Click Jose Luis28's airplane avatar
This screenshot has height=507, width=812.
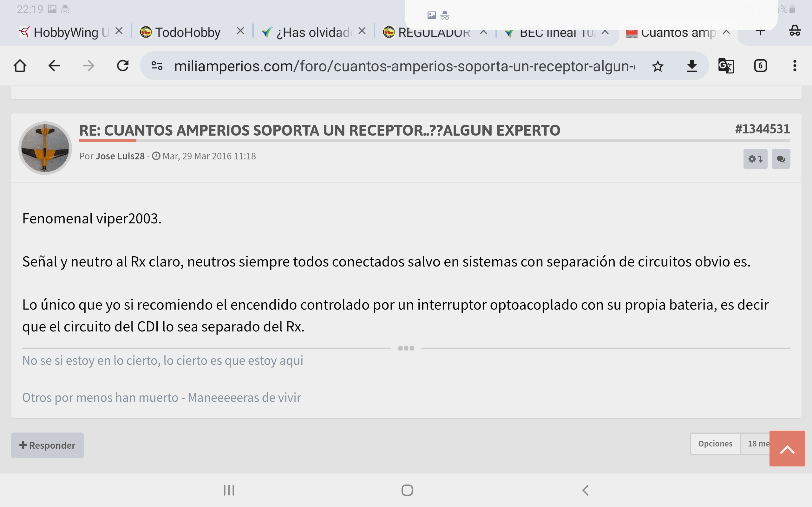click(x=45, y=148)
